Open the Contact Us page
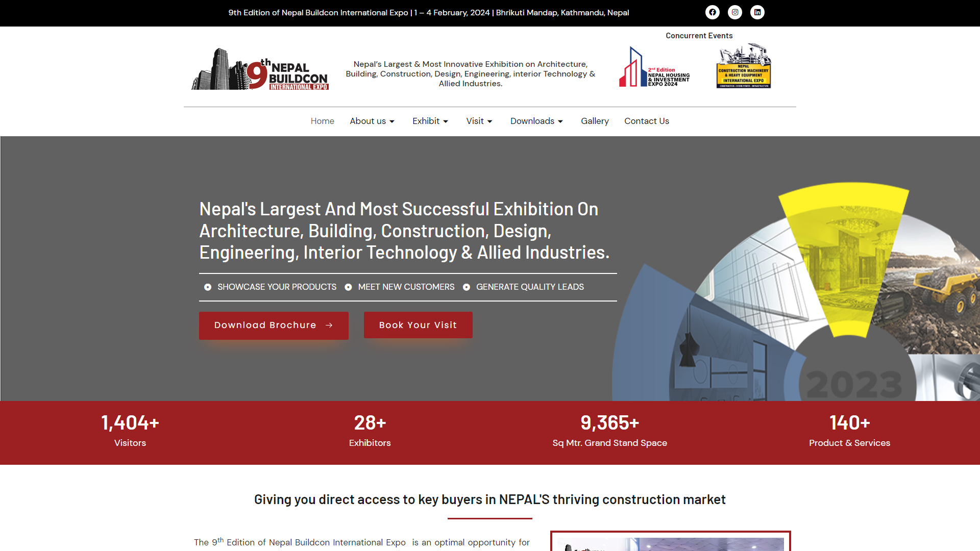 coord(647,121)
